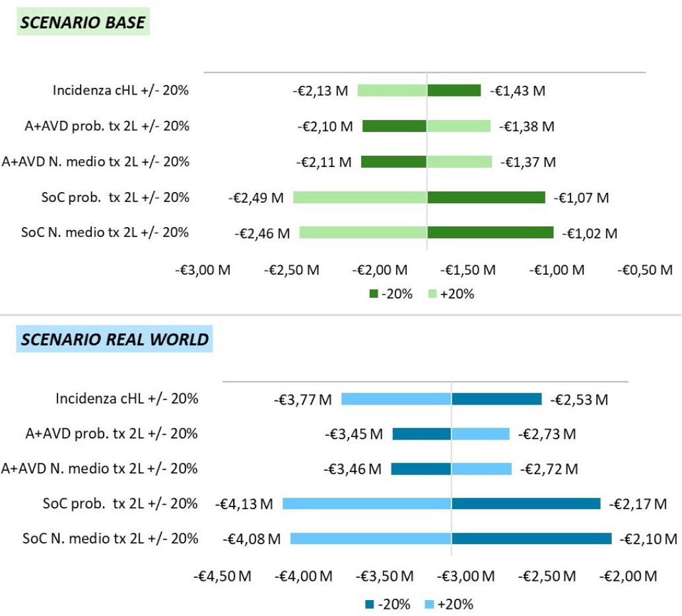The width and height of the screenshot is (682, 616).
Task: Select the dark blue -20% legend swatch
Action: point(369,604)
